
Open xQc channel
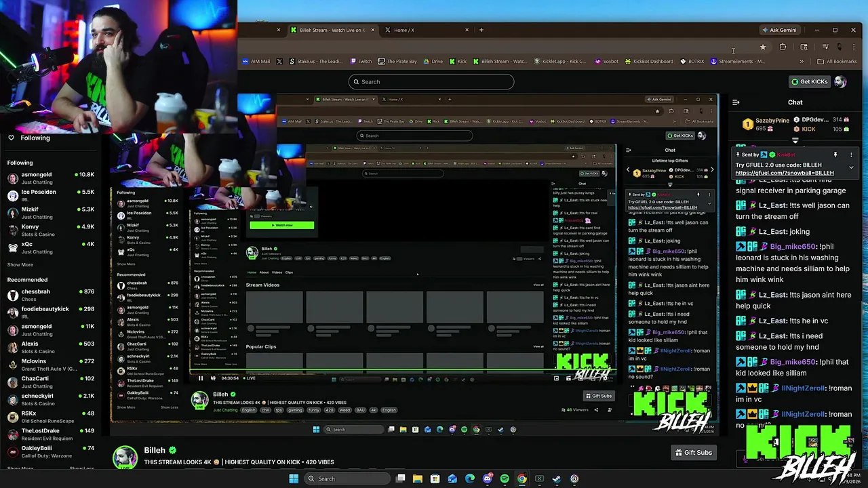coord(50,247)
